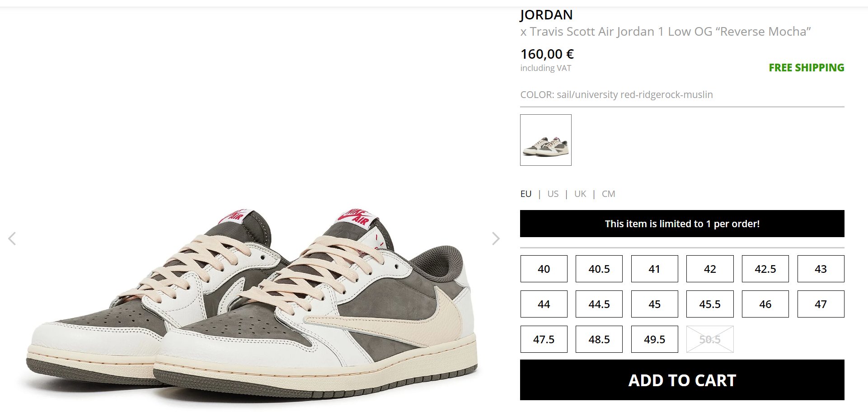Pick size 42.5

click(x=765, y=269)
